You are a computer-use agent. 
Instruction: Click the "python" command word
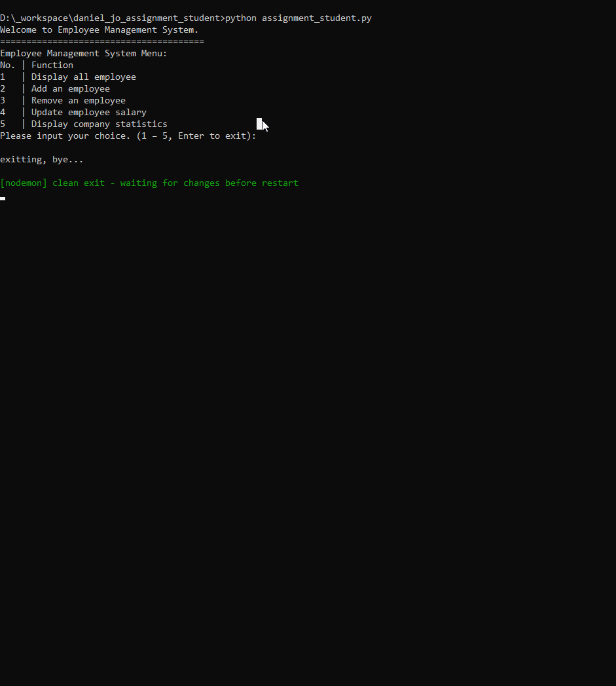click(x=240, y=18)
